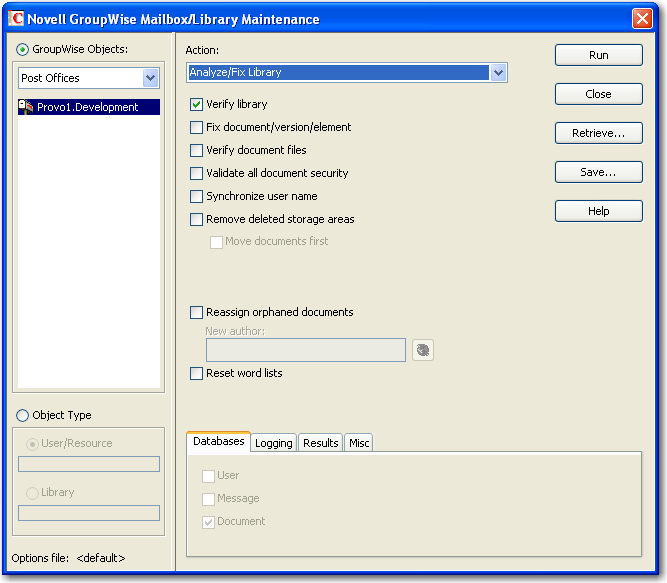Viewport: 667px width, 583px height.
Task: Click Save... to store options
Action: pos(598,172)
